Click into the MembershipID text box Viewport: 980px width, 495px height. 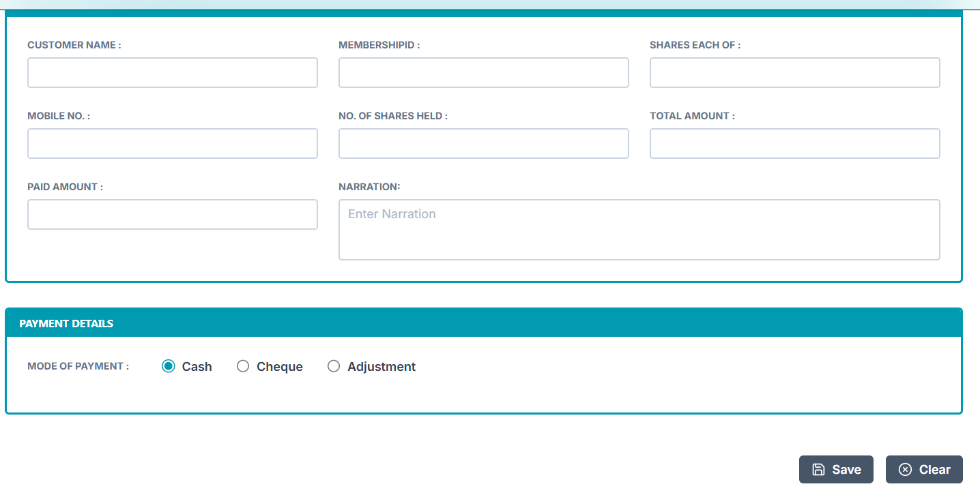[483, 72]
